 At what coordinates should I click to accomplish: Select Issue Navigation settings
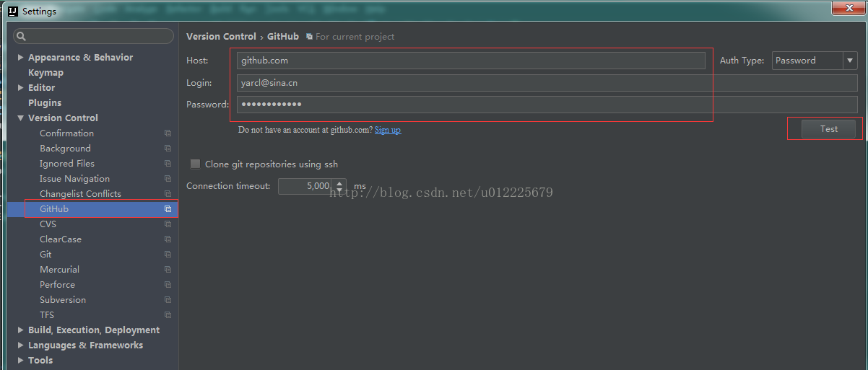pos(74,179)
